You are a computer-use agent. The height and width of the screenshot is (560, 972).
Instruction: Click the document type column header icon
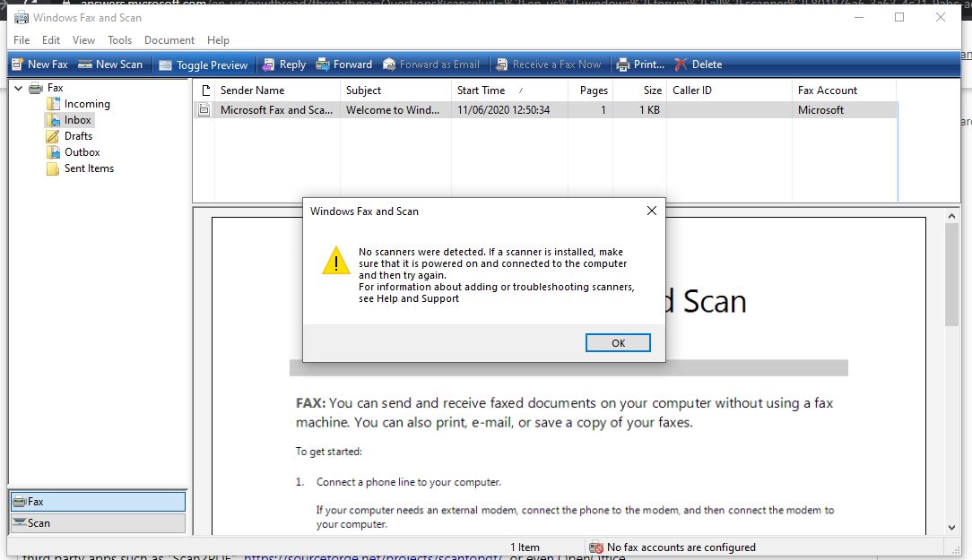[x=204, y=90]
